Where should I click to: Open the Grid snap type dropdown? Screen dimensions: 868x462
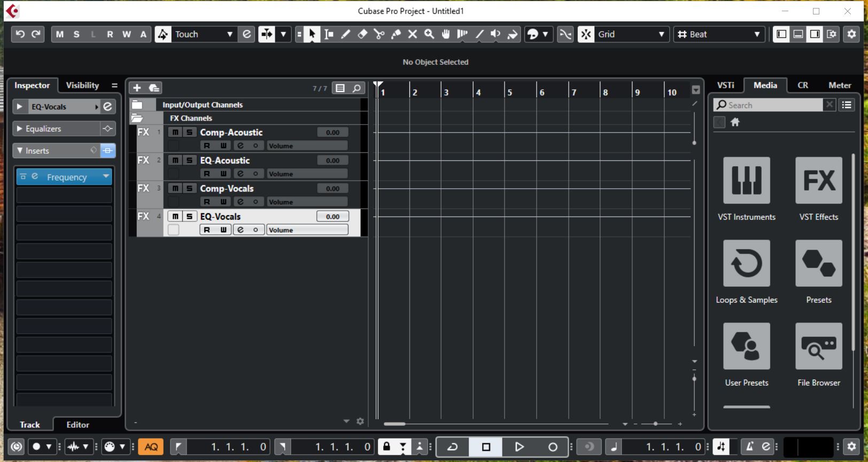point(632,34)
